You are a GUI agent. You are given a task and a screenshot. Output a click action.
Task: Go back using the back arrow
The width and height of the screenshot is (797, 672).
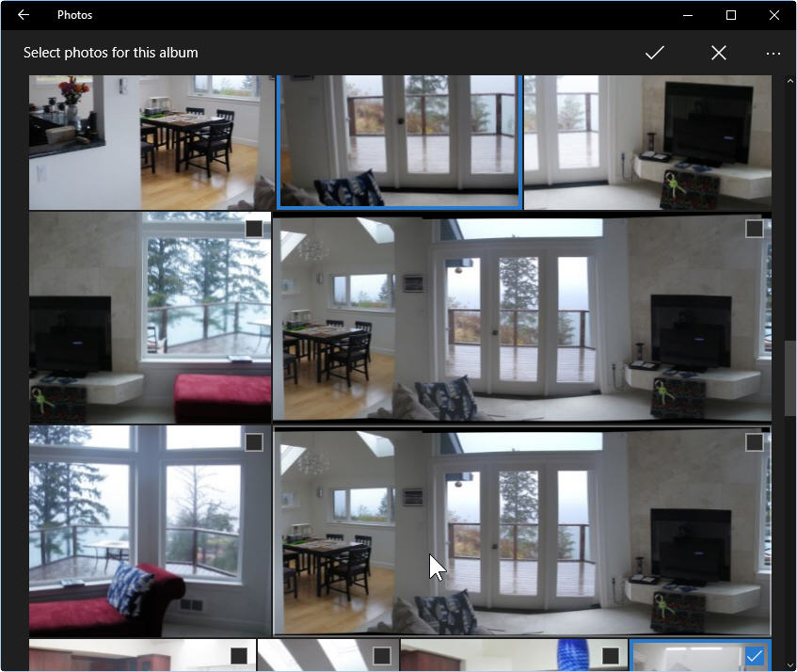tap(23, 14)
